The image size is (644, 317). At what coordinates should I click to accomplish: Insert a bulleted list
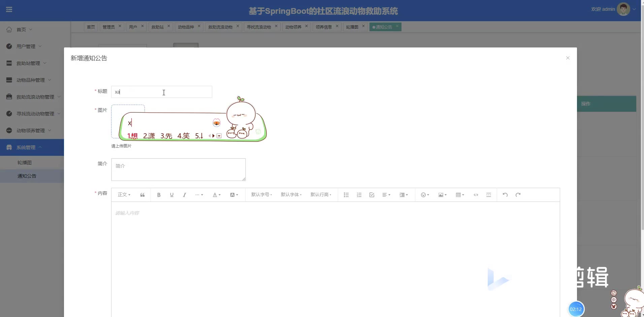tap(346, 195)
